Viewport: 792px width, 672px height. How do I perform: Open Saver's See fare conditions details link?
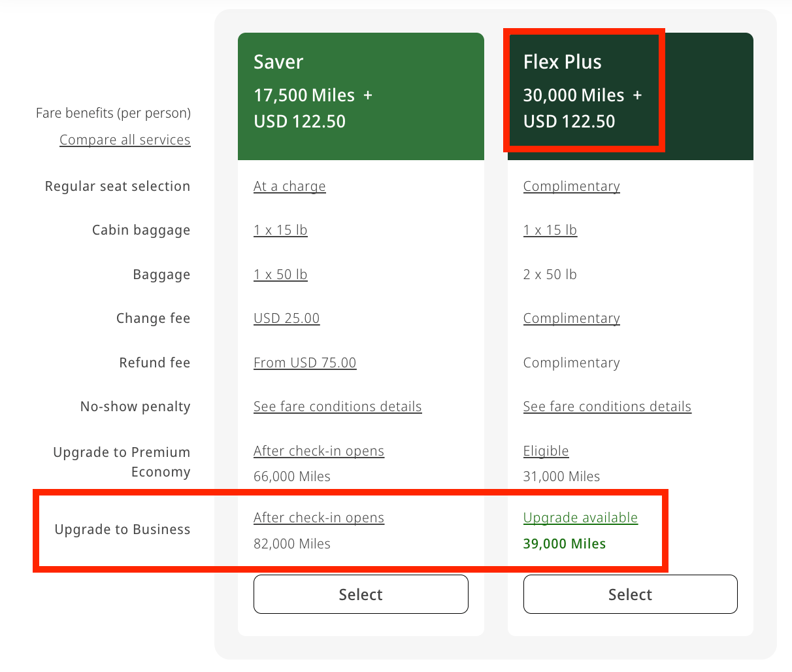[338, 407]
